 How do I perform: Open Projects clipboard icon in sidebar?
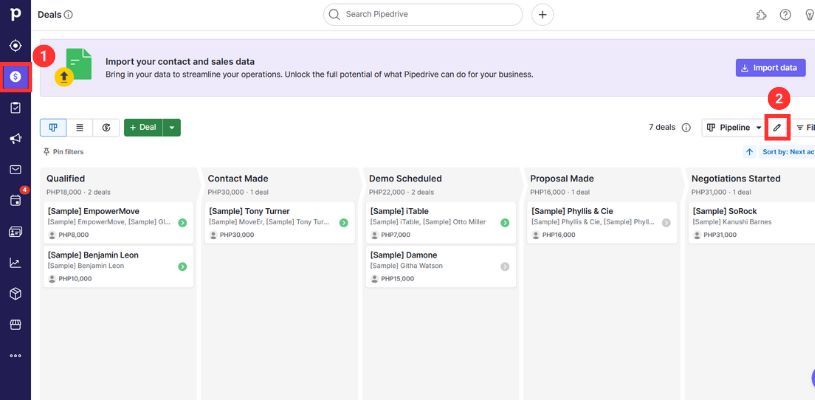(16, 108)
